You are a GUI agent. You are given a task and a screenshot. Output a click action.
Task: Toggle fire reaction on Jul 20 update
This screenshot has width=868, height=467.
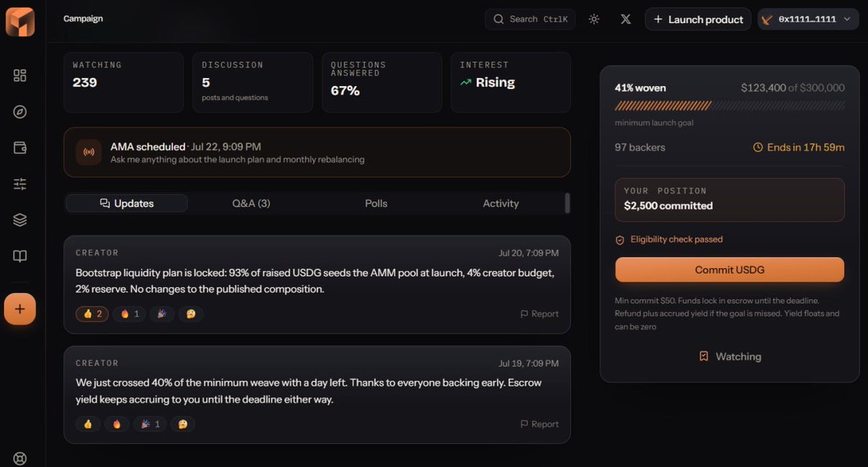pyautogui.click(x=130, y=314)
